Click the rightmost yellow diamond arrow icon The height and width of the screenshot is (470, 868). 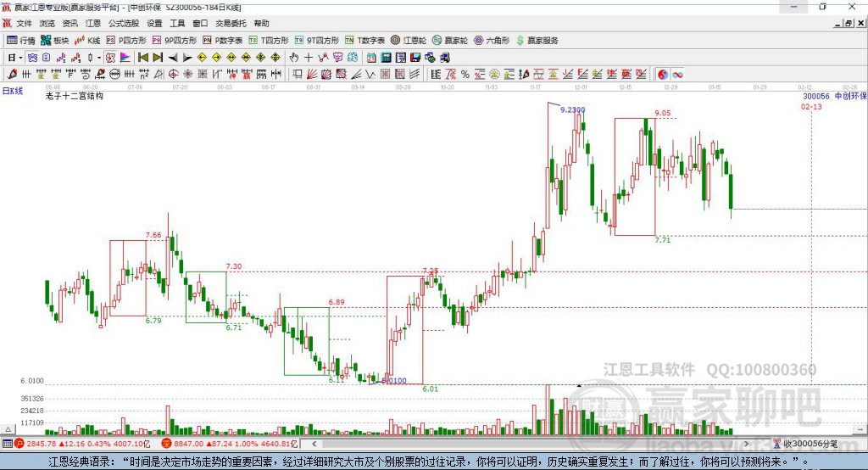[x=275, y=58]
